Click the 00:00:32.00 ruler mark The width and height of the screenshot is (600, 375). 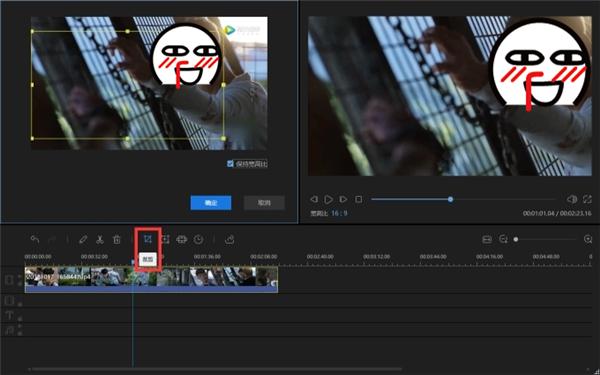(94, 257)
